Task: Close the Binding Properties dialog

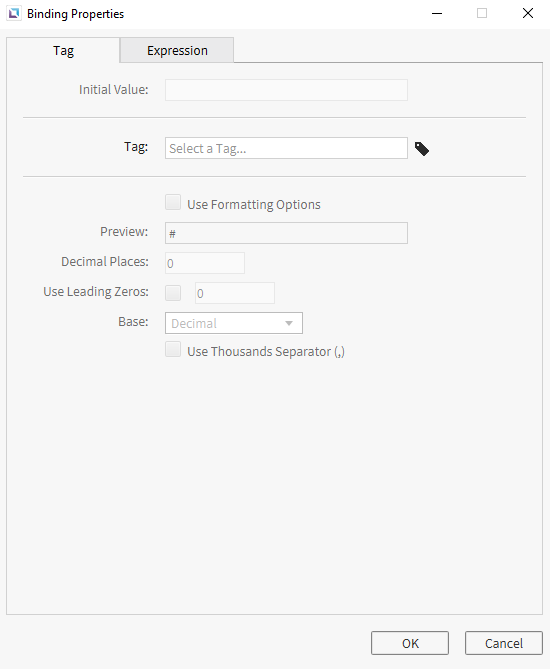Action: tap(528, 13)
